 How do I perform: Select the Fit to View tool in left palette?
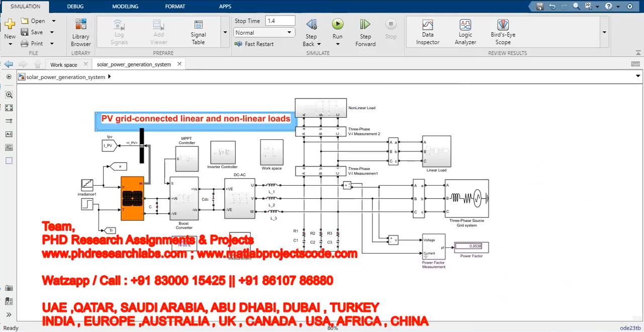[x=9, y=108]
